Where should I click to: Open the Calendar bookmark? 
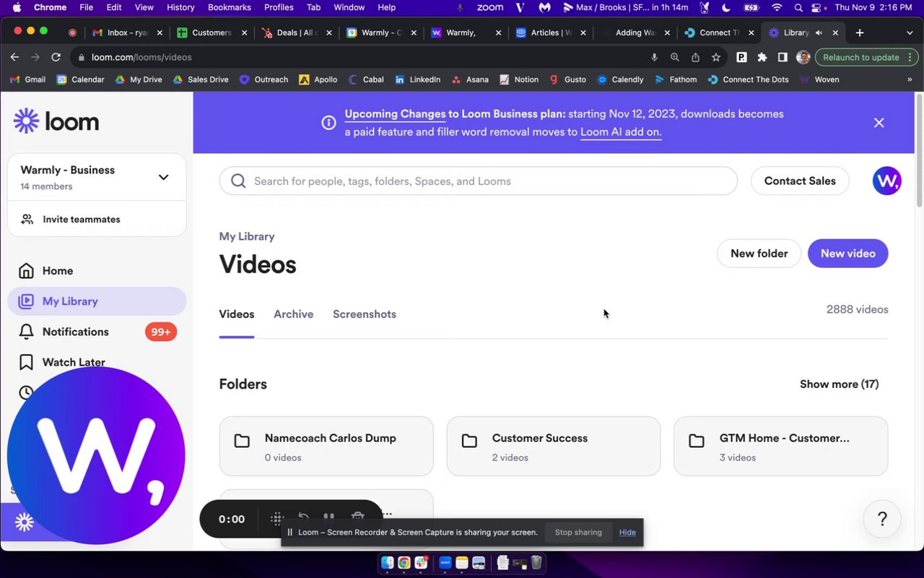click(x=81, y=79)
